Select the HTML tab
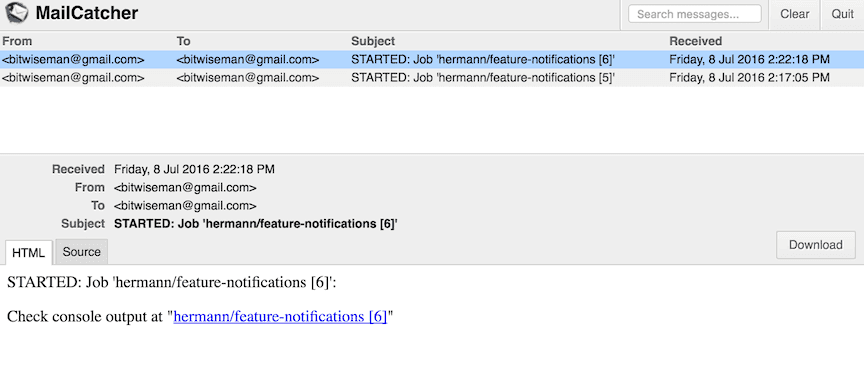 [x=29, y=252]
